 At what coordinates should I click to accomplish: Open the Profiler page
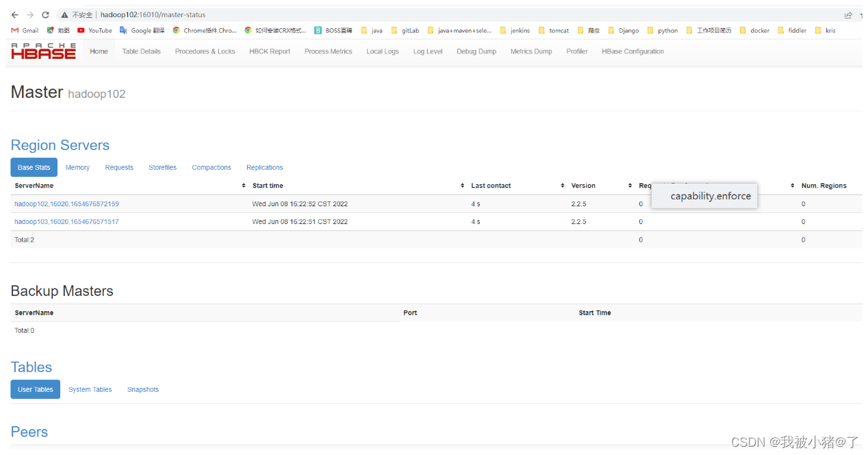tap(577, 51)
